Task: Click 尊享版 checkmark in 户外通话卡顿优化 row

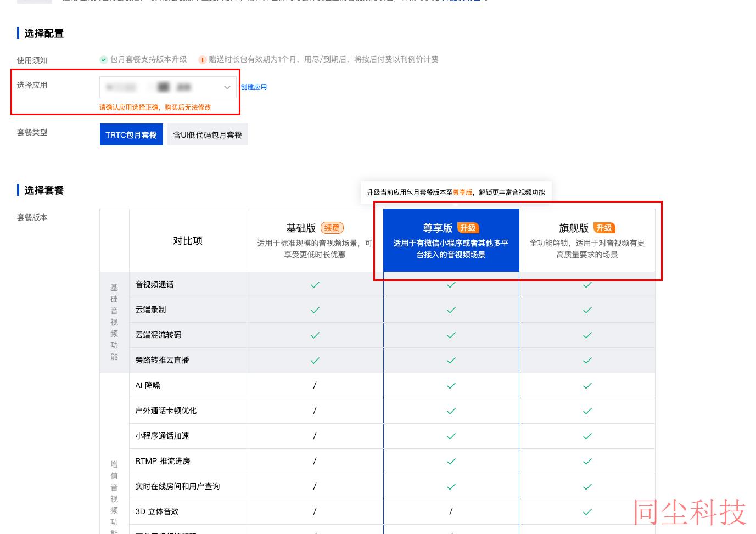Action: tap(451, 411)
